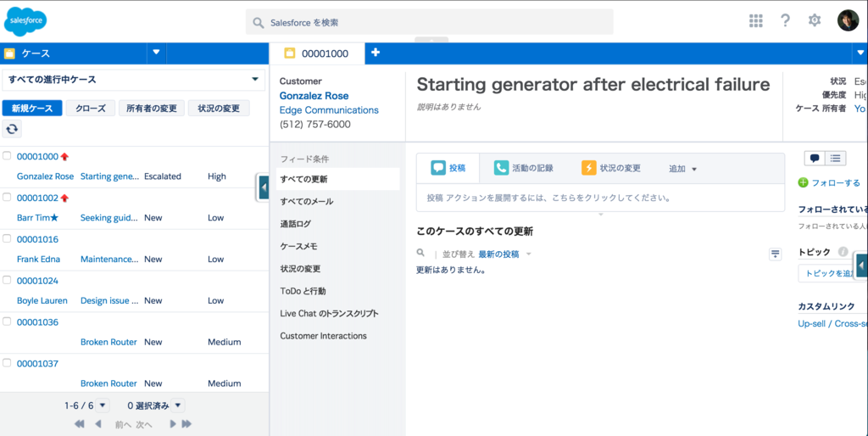Select すべての更新 feed filter
Image resolution: width=868 pixels, height=436 pixels.
point(337,179)
